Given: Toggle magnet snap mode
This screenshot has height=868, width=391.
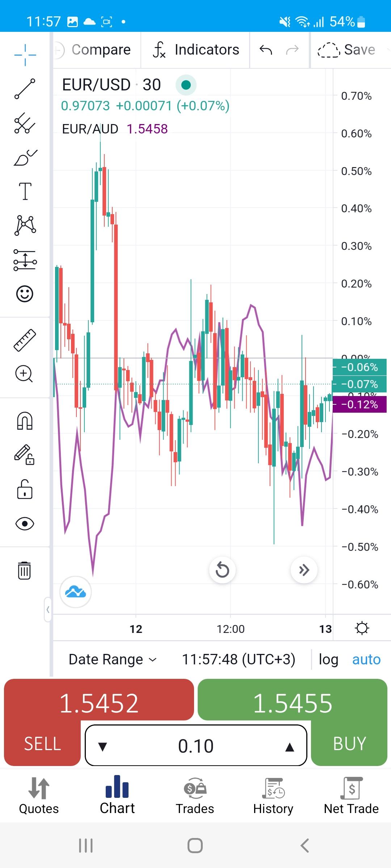Looking at the screenshot, I should coord(25,421).
